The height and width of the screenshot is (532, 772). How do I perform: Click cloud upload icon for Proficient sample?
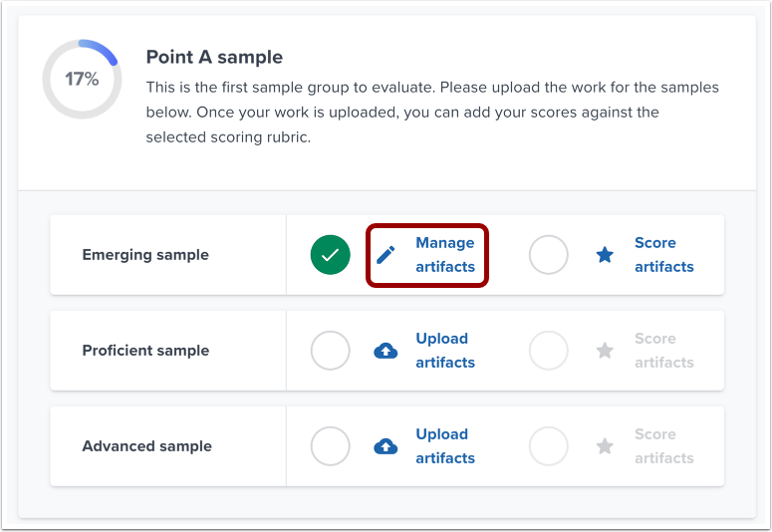click(386, 351)
